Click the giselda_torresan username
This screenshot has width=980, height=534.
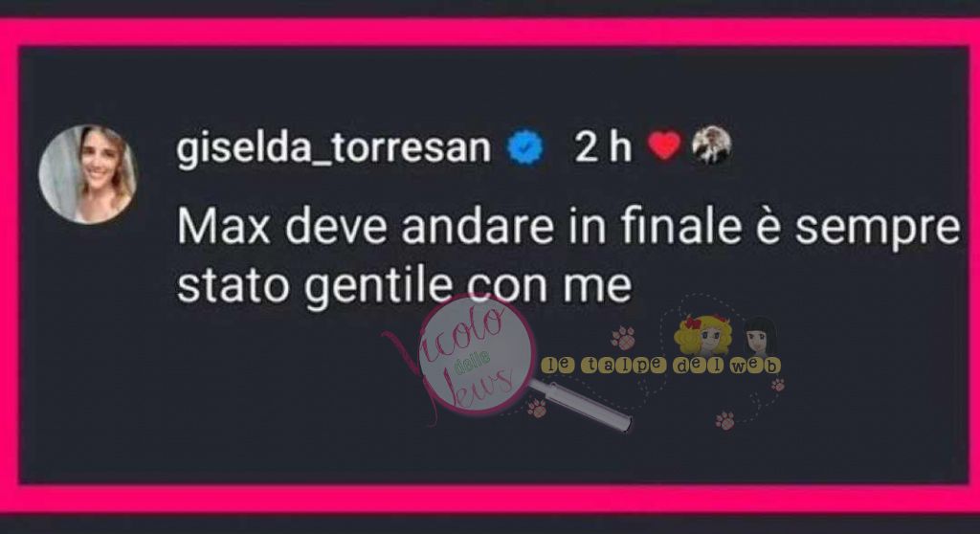point(334,149)
